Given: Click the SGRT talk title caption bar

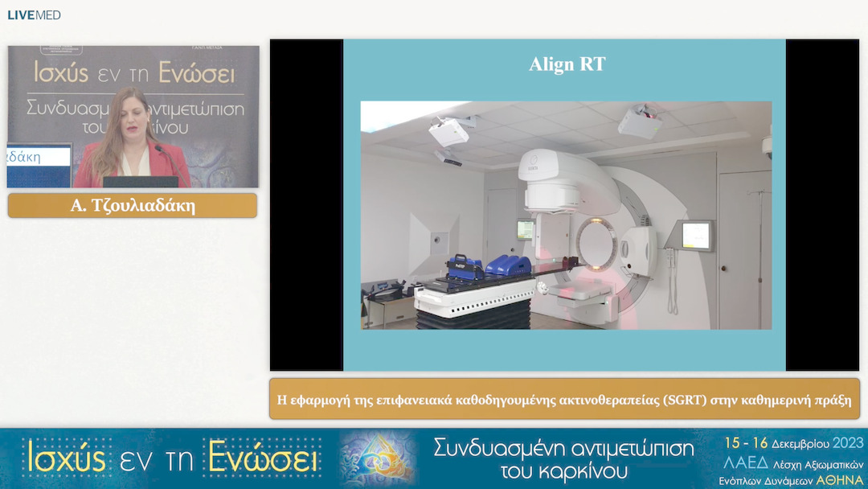Looking at the screenshot, I should [564, 399].
